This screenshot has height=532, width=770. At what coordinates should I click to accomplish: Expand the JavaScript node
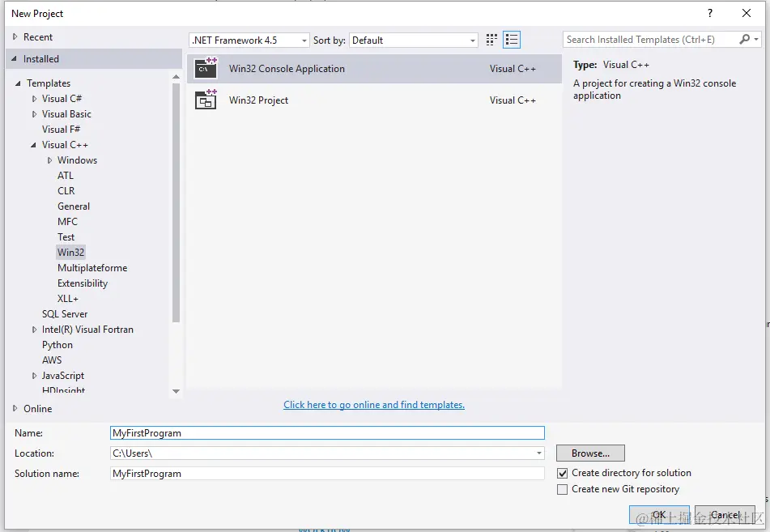tap(34, 376)
